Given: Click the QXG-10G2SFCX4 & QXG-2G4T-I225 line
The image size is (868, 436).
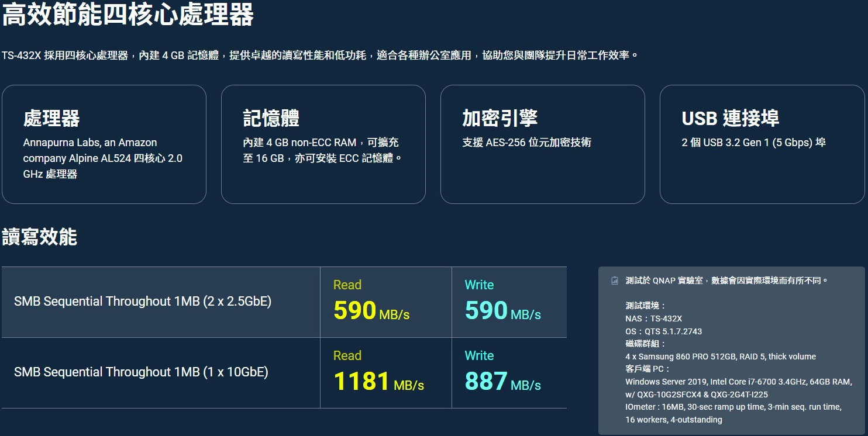Looking at the screenshot, I should tap(697, 395).
